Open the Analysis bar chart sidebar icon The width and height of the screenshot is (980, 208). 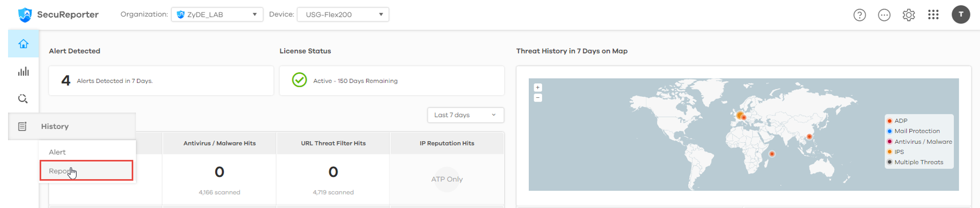pos(24,72)
